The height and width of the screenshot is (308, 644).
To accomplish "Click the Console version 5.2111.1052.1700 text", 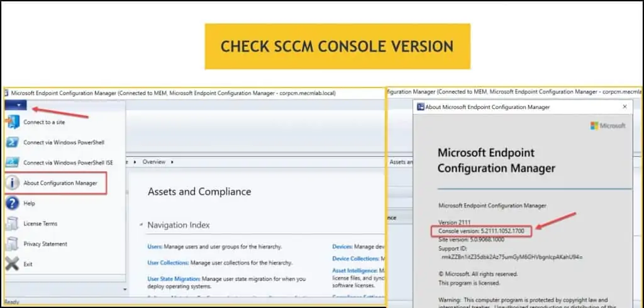I will [x=481, y=231].
